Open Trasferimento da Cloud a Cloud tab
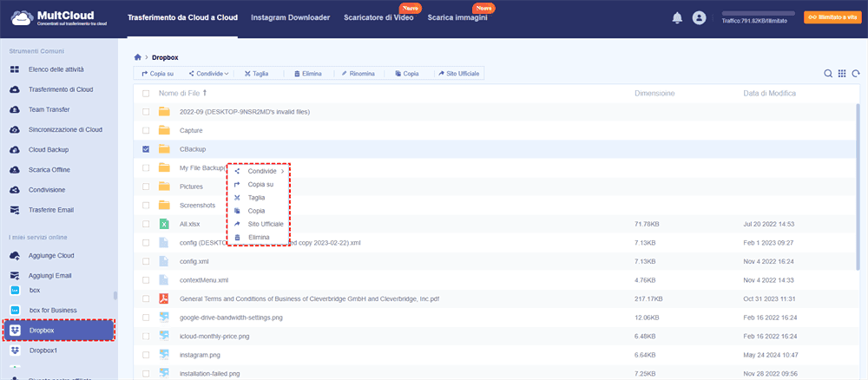 coord(182,17)
